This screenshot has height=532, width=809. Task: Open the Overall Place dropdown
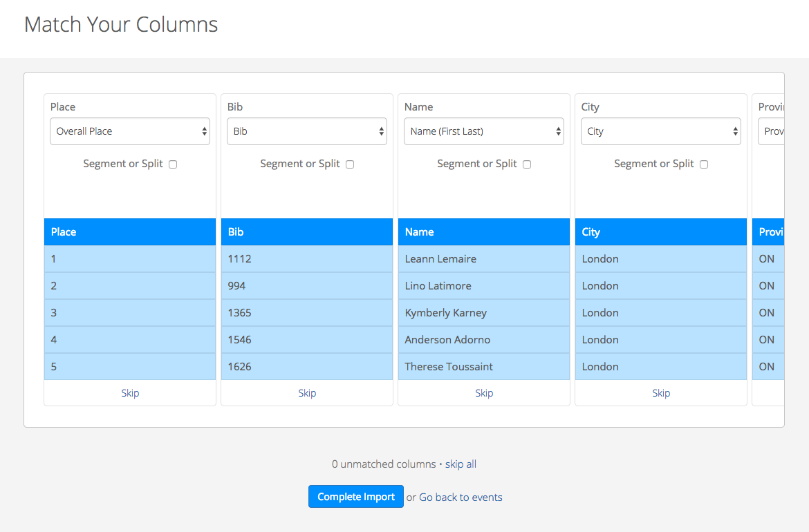tap(130, 131)
